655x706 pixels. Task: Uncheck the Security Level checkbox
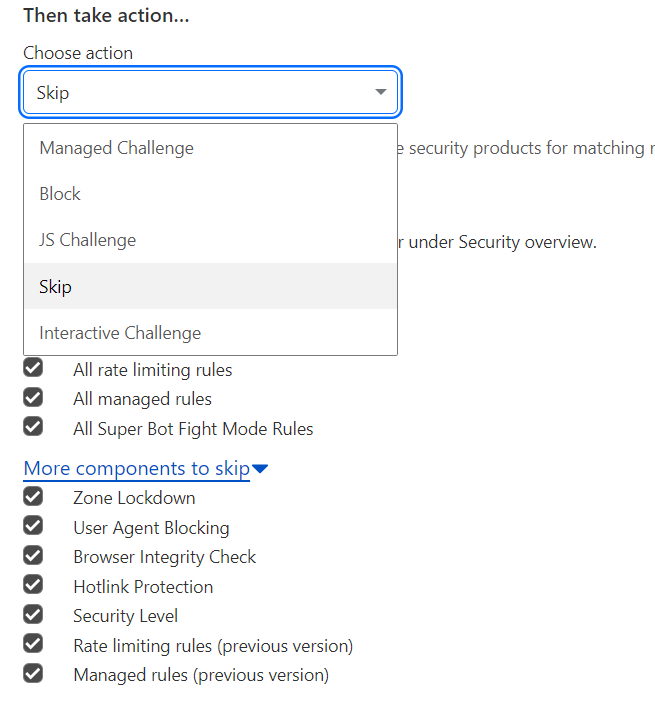click(33, 614)
